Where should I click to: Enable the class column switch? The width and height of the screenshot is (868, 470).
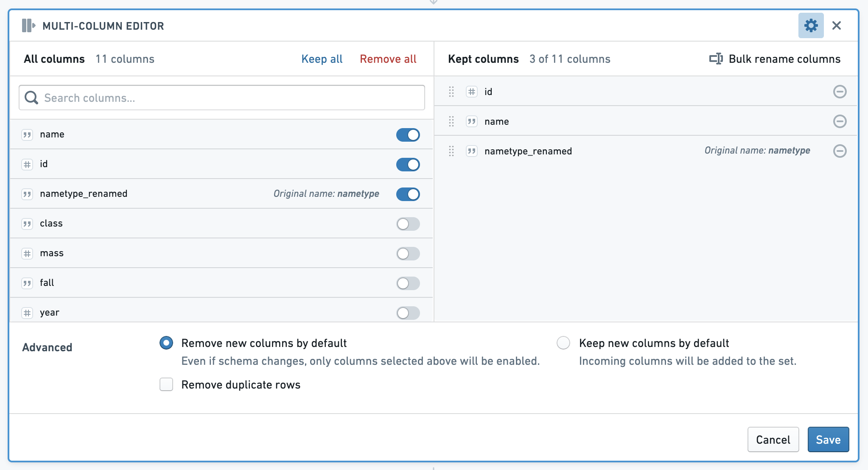[408, 224]
